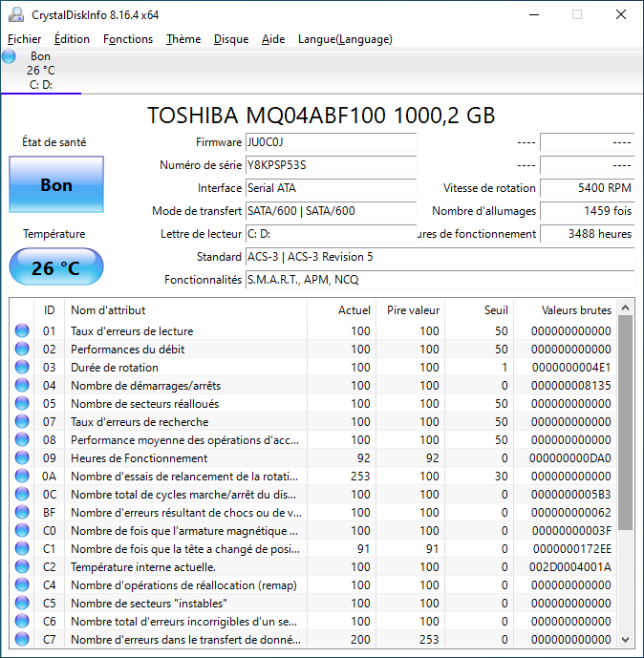The image size is (644, 658).
Task: Open the Fichier menu
Action: tap(24, 39)
